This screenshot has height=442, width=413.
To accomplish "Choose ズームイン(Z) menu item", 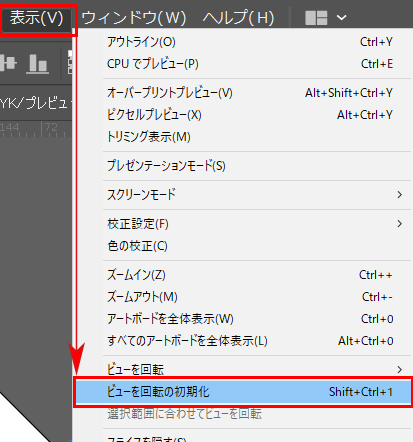I will point(257,275).
